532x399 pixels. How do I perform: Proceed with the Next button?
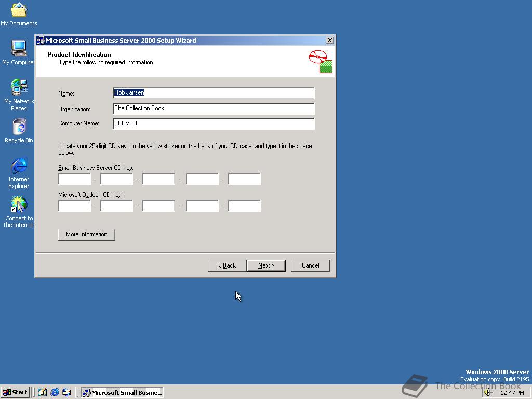[266, 265]
